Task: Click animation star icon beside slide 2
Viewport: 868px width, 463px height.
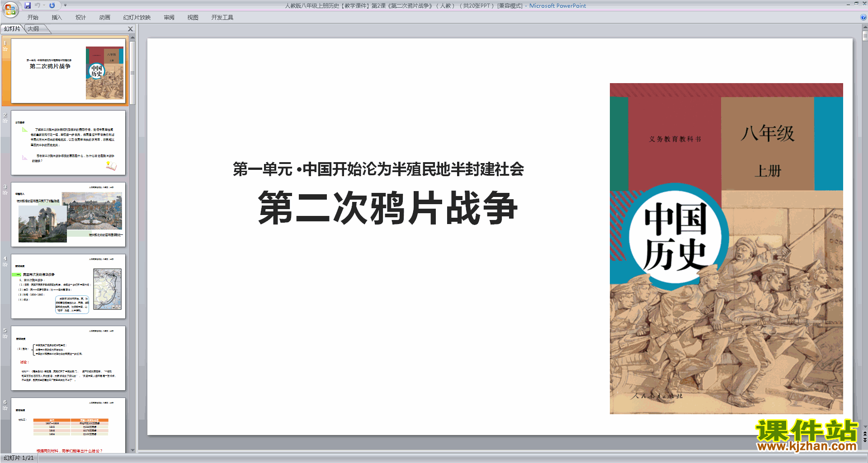Action: click(x=5, y=121)
